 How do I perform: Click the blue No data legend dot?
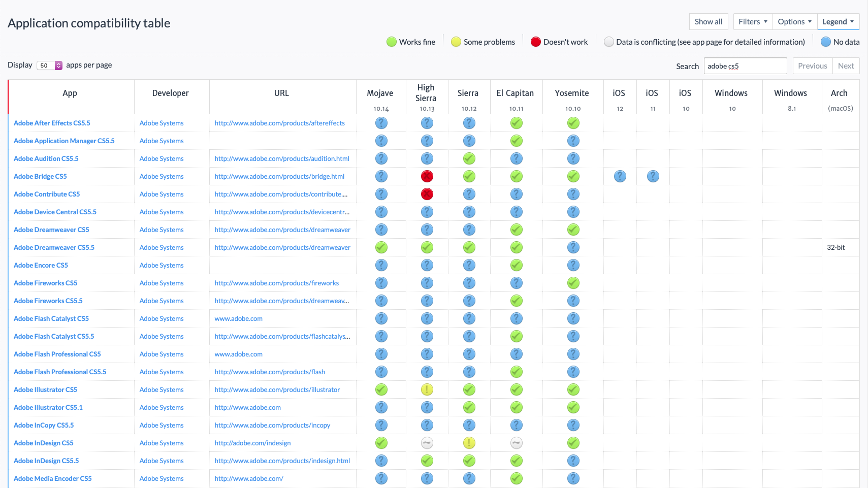point(826,42)
